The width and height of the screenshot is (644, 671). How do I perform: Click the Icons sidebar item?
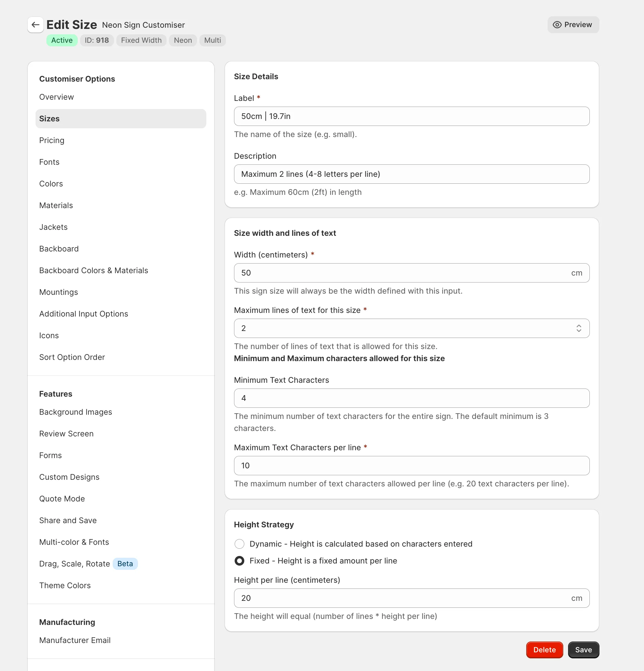coord(48,335)
